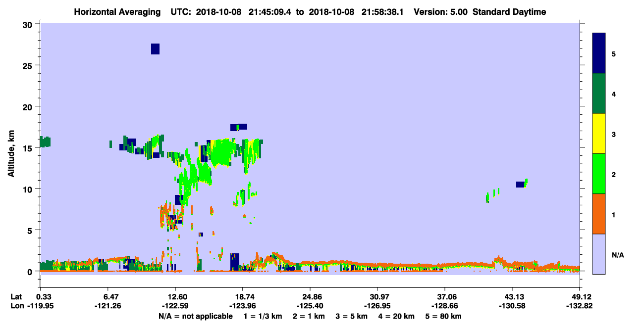
Task: Click the longitude value -122.59
Action: click(175, 306)
